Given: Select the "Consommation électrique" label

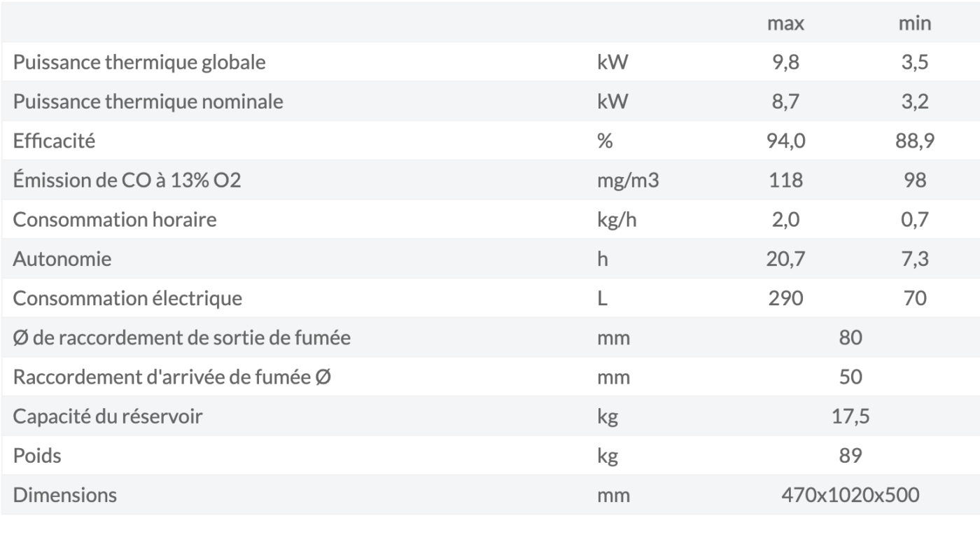Looking at the screenshot, I should 127,299.
